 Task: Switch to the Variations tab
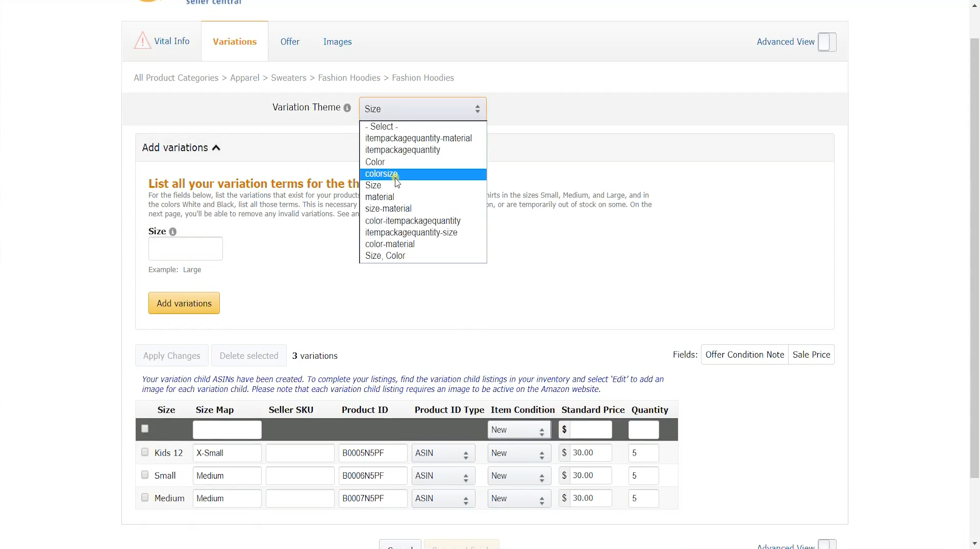[235, 41]
